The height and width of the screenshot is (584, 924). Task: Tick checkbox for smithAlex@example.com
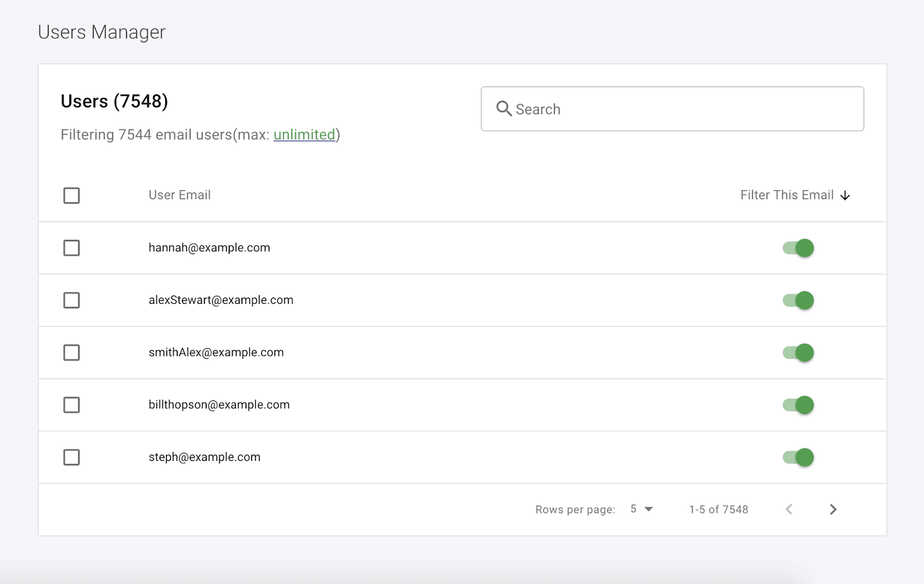(72, 352)
